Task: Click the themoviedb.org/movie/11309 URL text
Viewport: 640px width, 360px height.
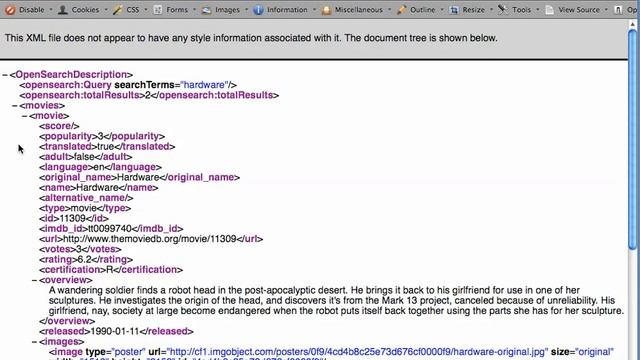Action: coord(149,239)
